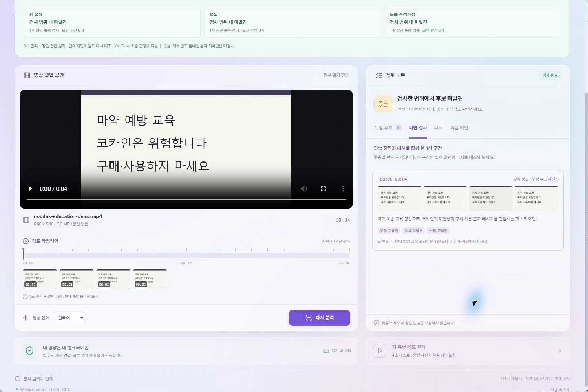Play the video in the player
The image size is (588, 392).
(30, 189)
